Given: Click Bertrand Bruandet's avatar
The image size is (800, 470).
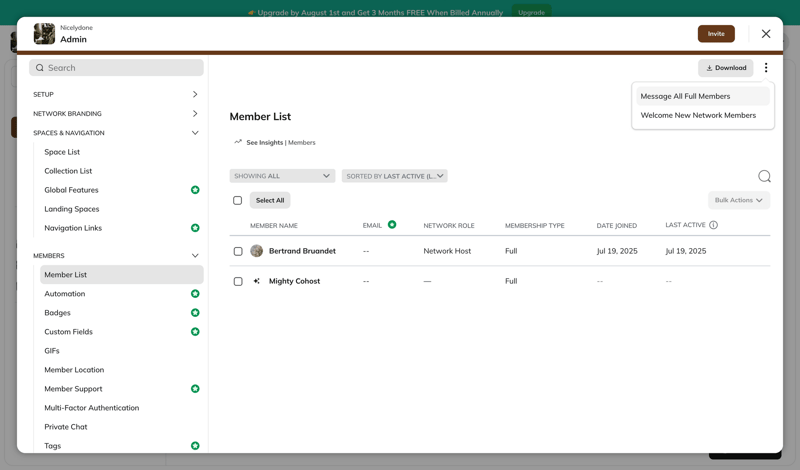Looking at the screenshot, I should click(x=257, y=251).
